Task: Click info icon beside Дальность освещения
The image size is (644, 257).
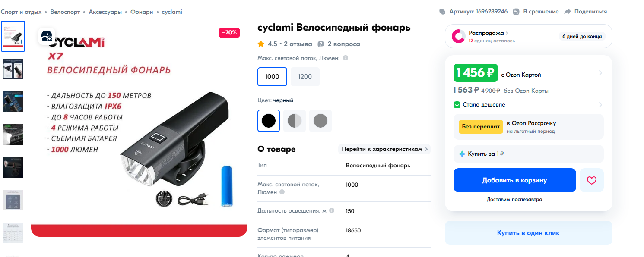Action: tap(332, 210)
